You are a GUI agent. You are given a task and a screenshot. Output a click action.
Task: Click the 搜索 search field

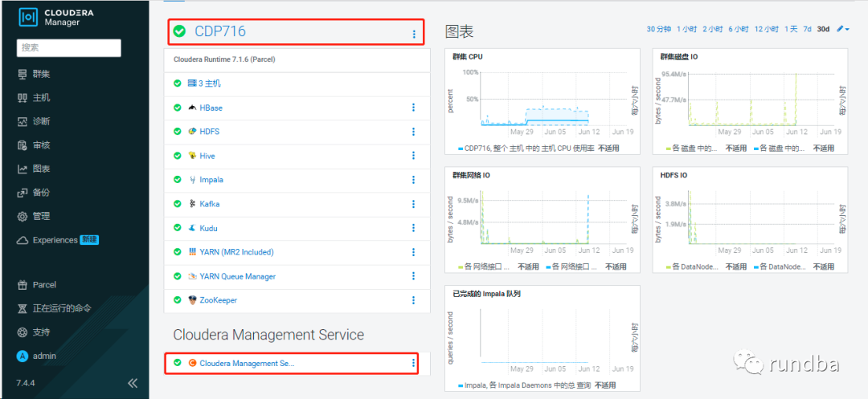click(68, 48)
